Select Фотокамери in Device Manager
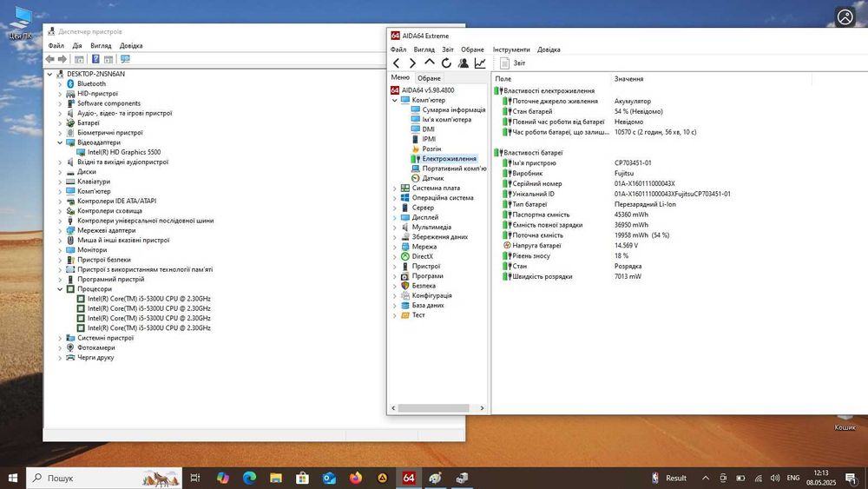Image resolution: width=868 pixels, height=489 pixels. 96,347
